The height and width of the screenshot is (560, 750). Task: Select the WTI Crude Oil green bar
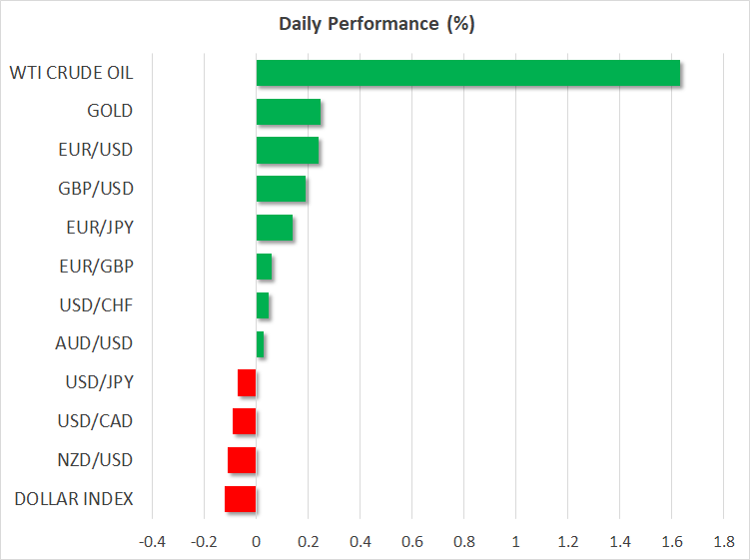pos(468,73)
